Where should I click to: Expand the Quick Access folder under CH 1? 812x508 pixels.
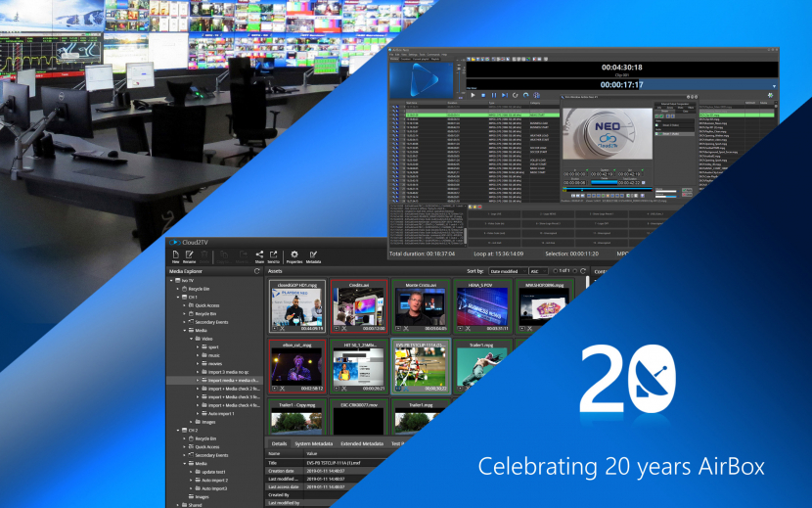coord(184,305)
